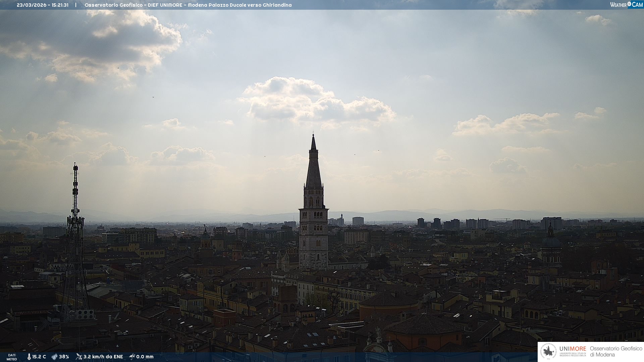
Task: Click the UNIMORE red wordmark text
Action: (x=573, y=349)
